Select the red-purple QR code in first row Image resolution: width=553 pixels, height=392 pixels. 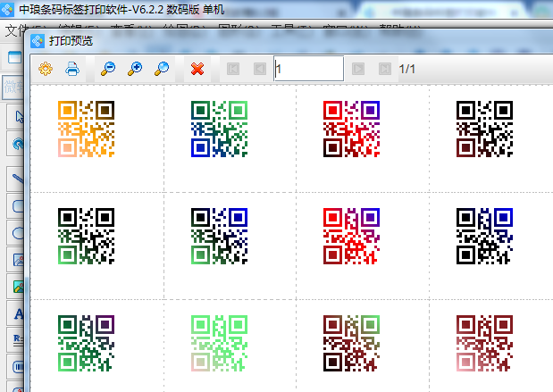[x=351, y=128]
